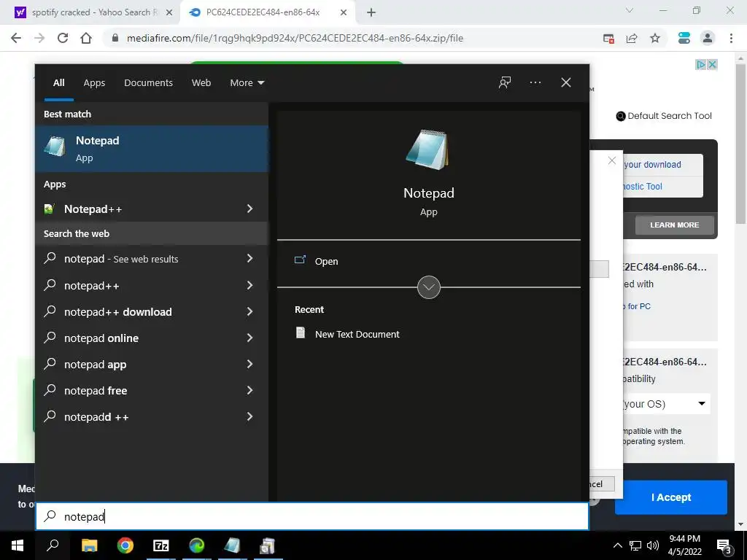Click the Notepad++ app icon in Apps list
This screenshot has width=747, height=560.
(49, 209)
